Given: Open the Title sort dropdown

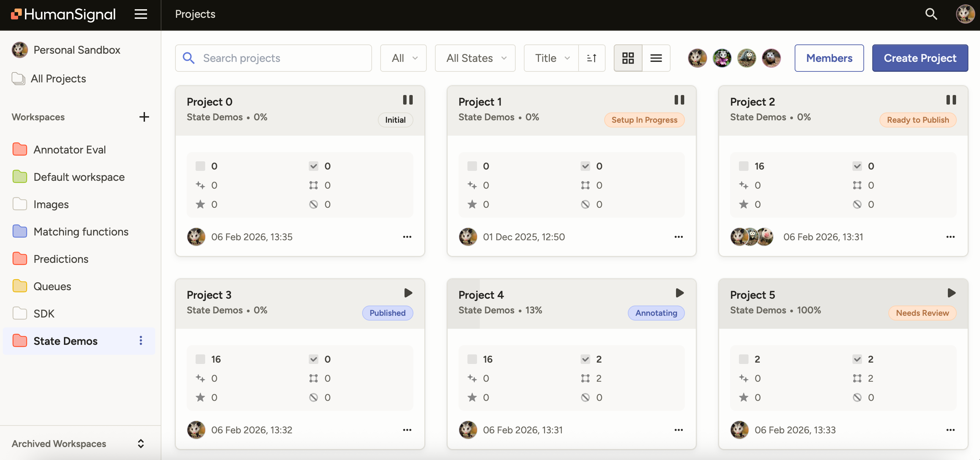Looking at the screenshot, I should (551, 58).
